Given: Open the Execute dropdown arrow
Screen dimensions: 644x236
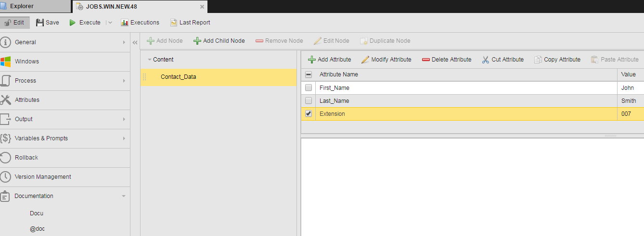Looking at the screenshot, I should [110, 23].
